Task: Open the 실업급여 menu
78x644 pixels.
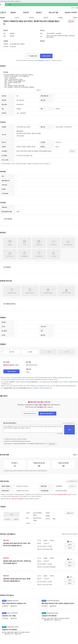Action: click(39, 13)
